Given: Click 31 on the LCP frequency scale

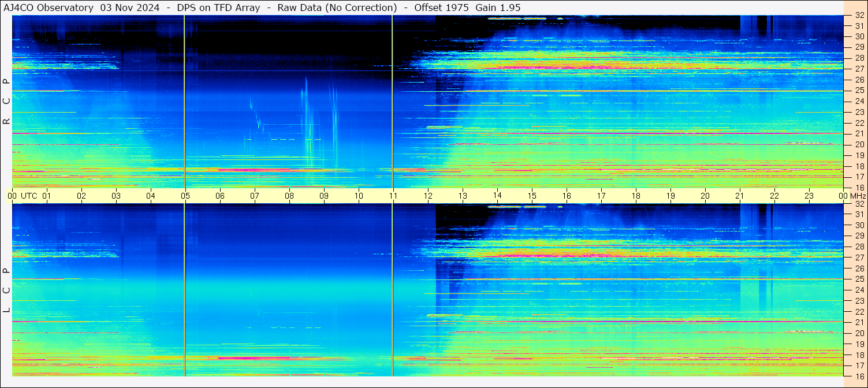Looking at the screenshot, I should (x=859, y=214).
